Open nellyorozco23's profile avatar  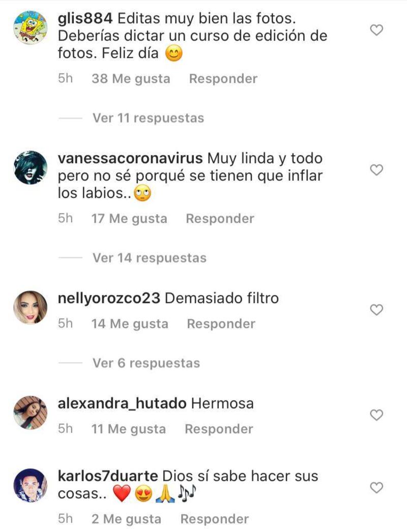(31, 307)
